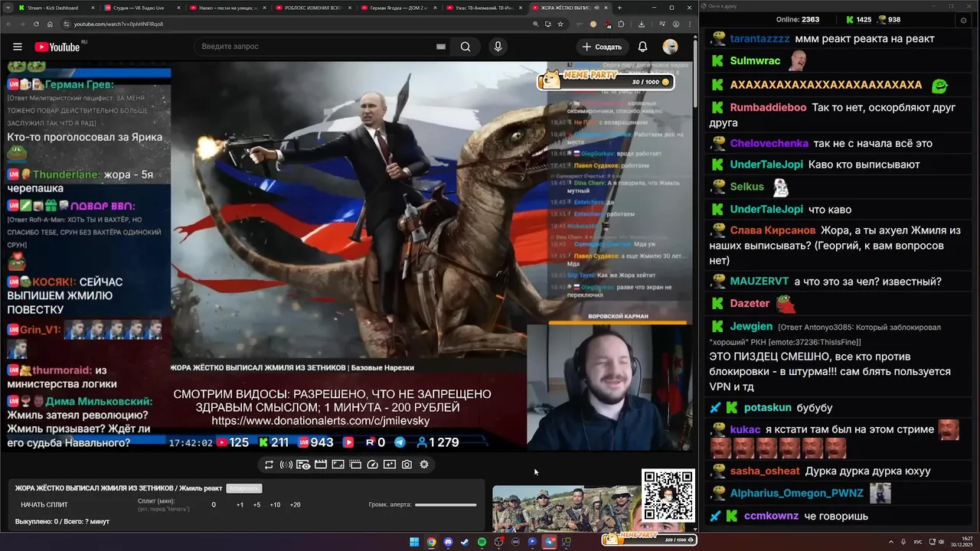Go to the YouTube home logo
Screen dimensions: 980x551
[57, 47]
